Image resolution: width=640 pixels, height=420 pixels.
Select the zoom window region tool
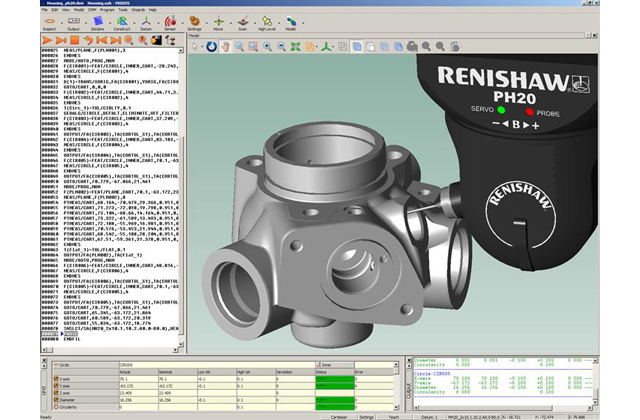253,47
